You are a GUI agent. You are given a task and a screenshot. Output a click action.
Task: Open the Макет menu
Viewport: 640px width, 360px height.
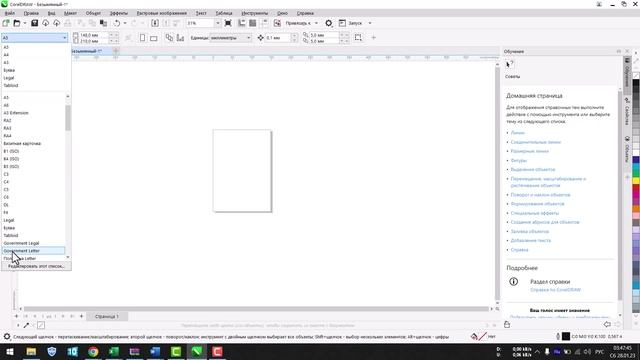coord(70,13)
